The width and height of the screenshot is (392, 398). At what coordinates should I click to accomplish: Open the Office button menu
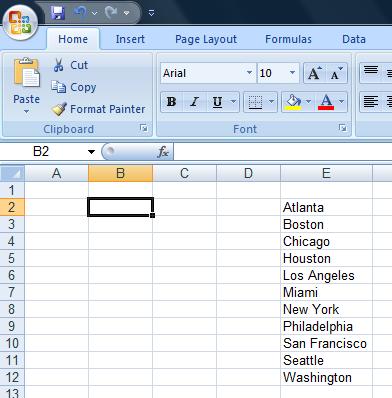pyautogui.click(x=20, y=22)
